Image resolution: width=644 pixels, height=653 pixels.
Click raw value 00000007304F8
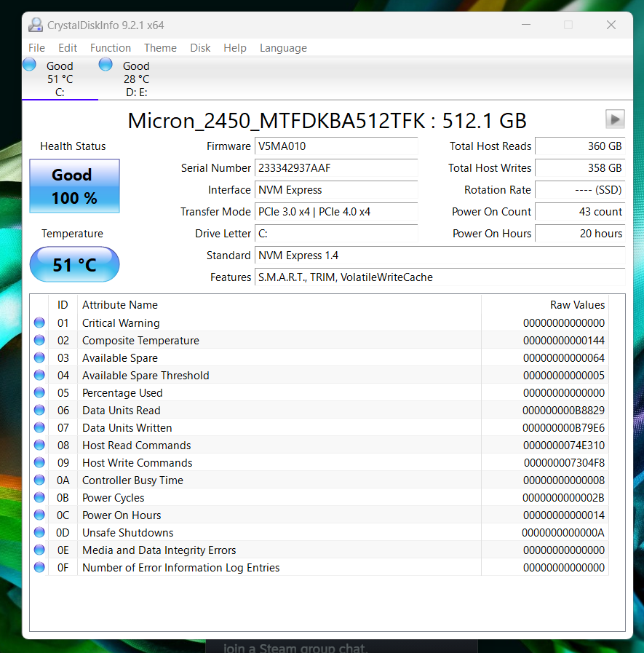[564, 463]
